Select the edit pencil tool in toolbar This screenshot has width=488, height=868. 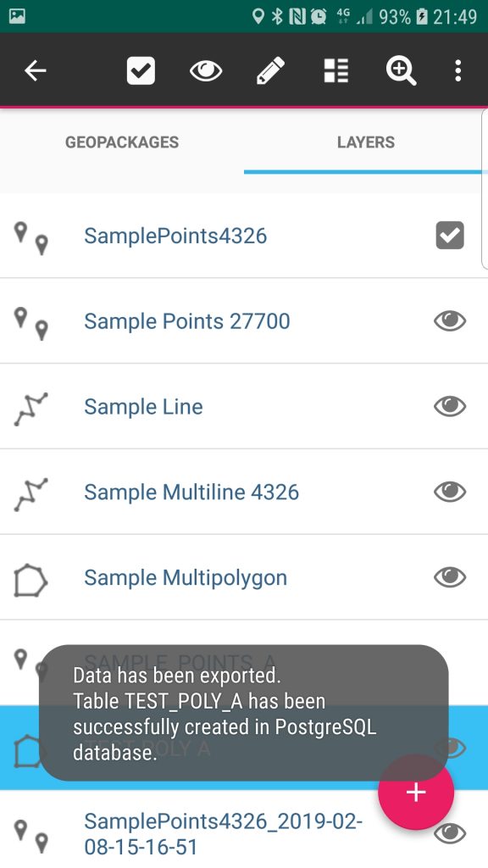tap(270, 70)
